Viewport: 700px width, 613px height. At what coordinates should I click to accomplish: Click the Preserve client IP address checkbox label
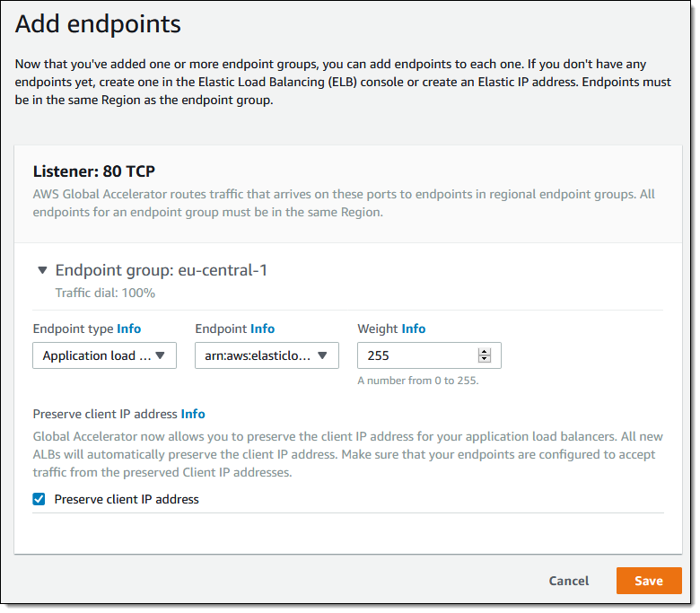click(127, 499)
